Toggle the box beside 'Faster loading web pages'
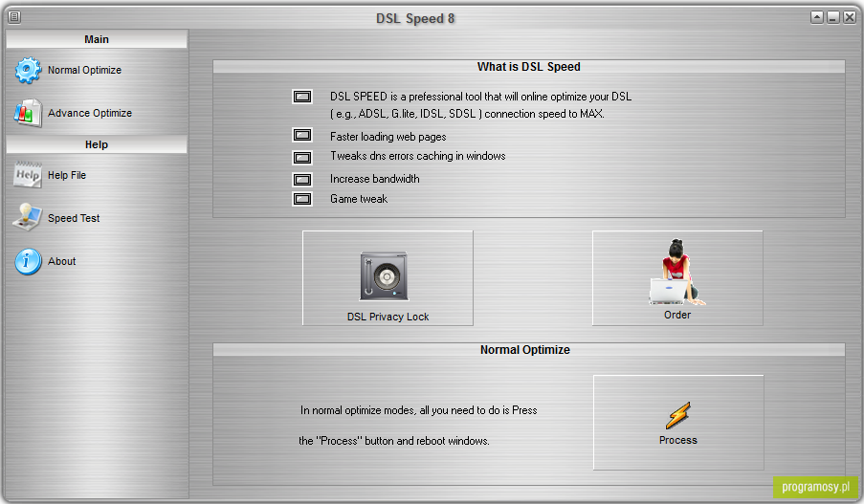The image size is (864, 504). (x=302, y=135)
